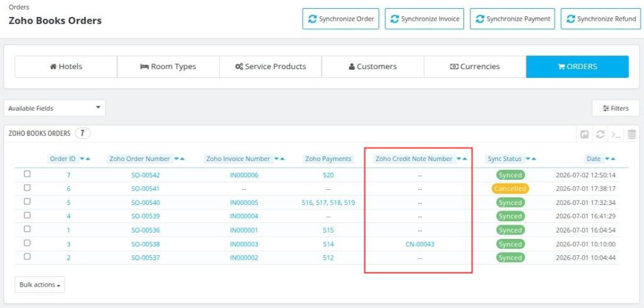Open credit note CN-00043 link

coord(419,244)
